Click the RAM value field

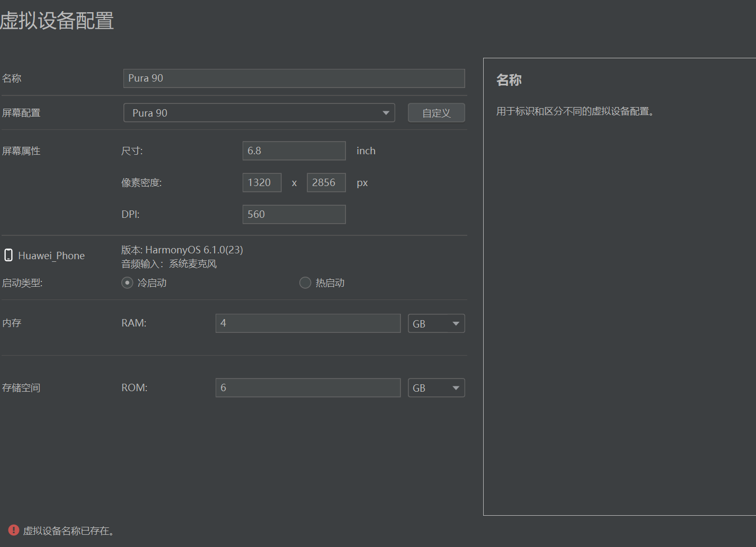(x=308, y=323)
